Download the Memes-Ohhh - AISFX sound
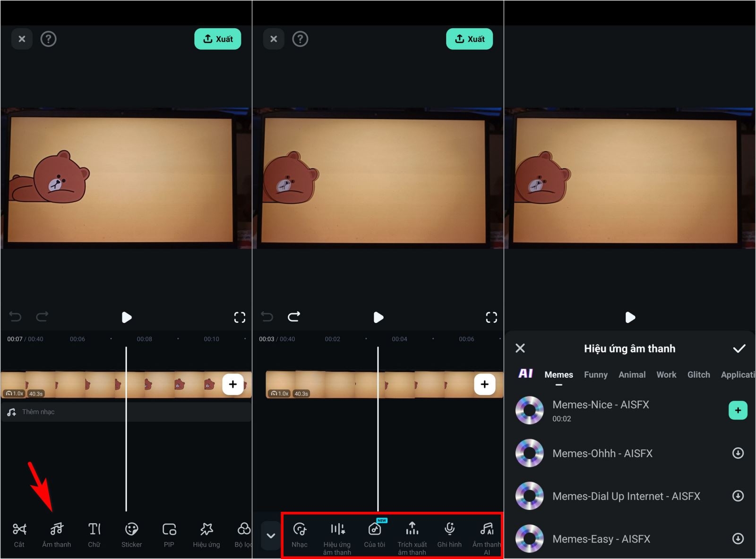Screen dimensions: 756x559 pyautogui.click(x=738, y=453)
